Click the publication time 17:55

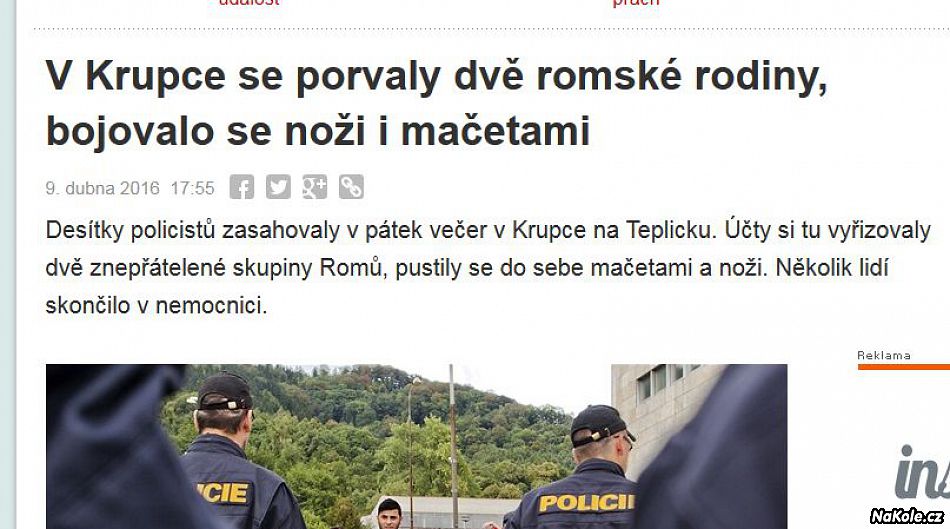[x=193, y=188]
